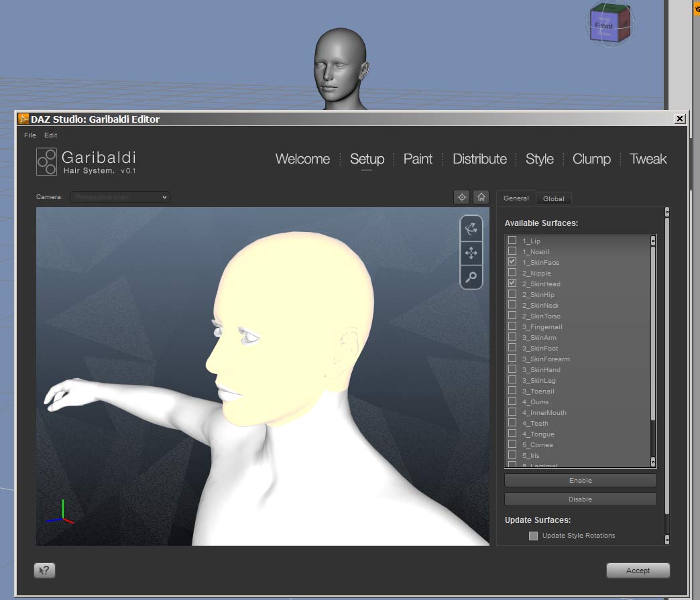Select the 4_Teeth list entry
Viewport: 700px width, 600px height.
[x=535, y=423]
